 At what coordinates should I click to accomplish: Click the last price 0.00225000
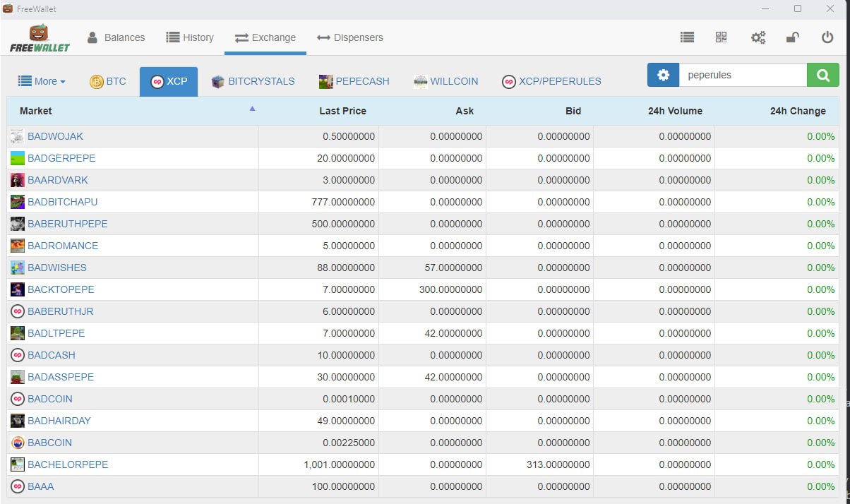click(x=349, y=443)
